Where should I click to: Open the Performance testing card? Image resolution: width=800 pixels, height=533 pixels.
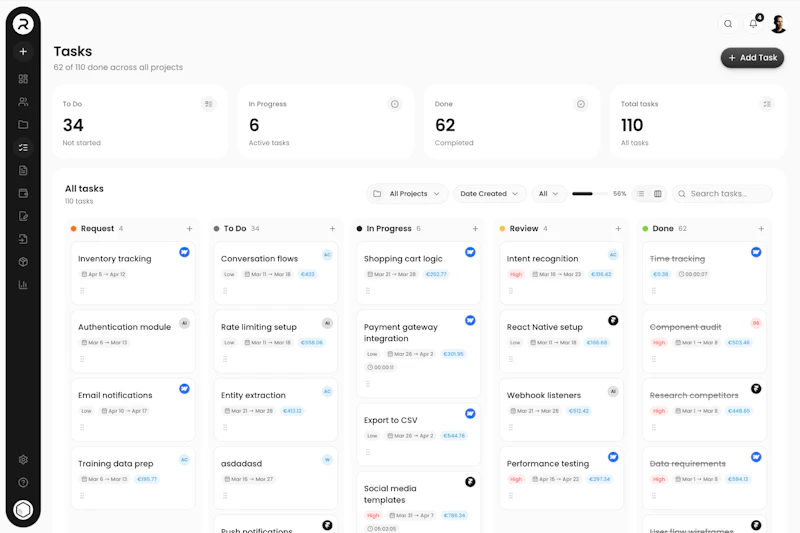coord(561,478)
